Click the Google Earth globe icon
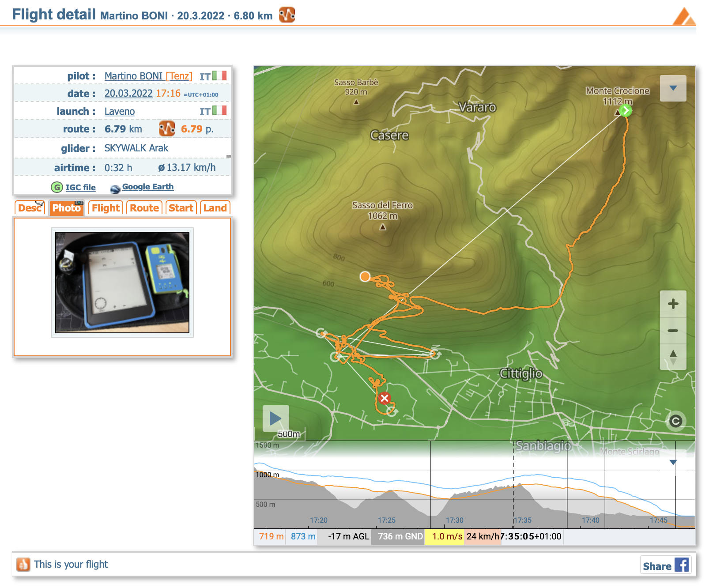The width and height of the screenshot is (709, 588). (x=115, y=189)
